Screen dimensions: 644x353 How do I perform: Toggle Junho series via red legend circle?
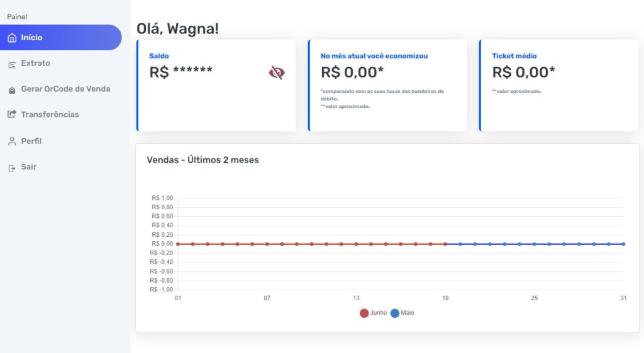(364, 313)
